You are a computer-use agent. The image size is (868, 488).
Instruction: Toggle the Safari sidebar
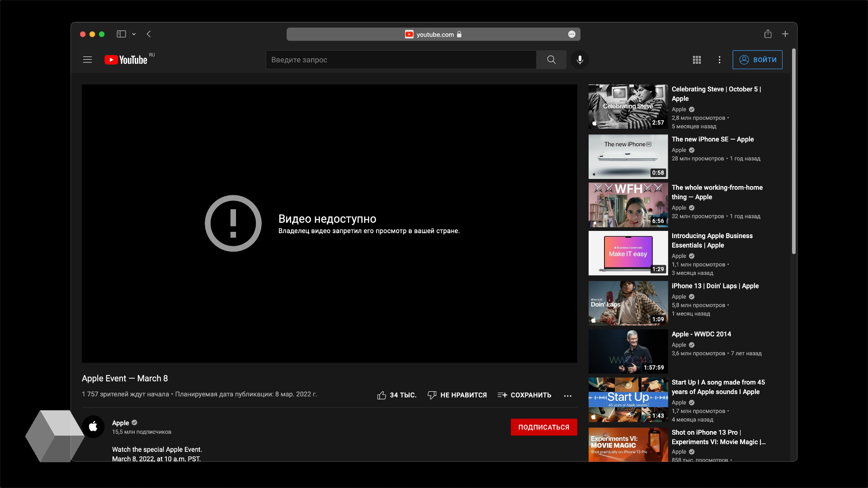pos(121,34)
